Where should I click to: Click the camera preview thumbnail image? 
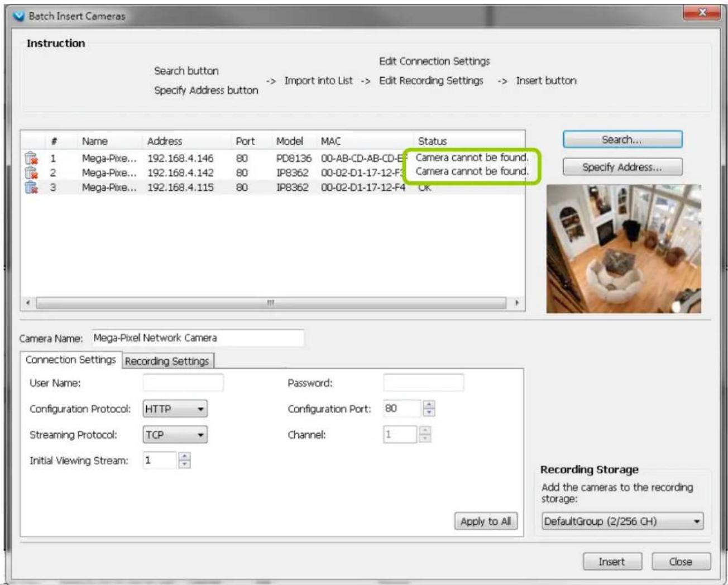(624, 249)
